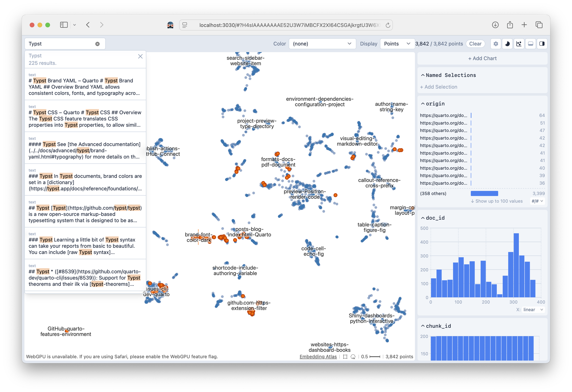The image size is (572, 392).
Task: Open the Color dropdown showing (none)
Action: 322,44
